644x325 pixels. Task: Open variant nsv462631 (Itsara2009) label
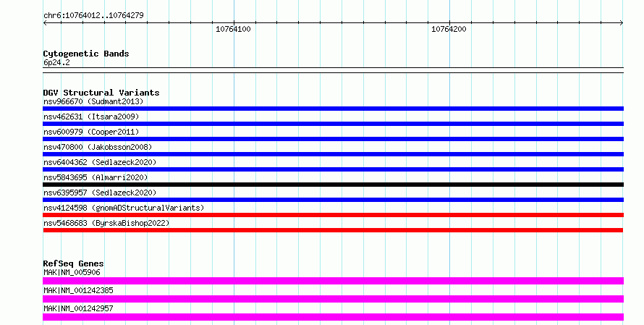click(x=91, y=117)
